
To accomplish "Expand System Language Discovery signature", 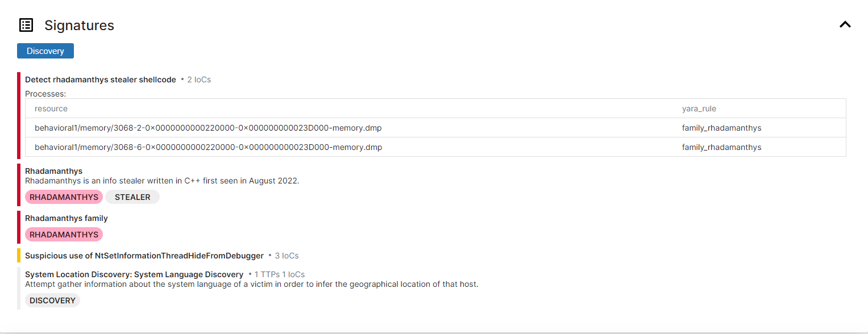I will [x=134, y=274].
